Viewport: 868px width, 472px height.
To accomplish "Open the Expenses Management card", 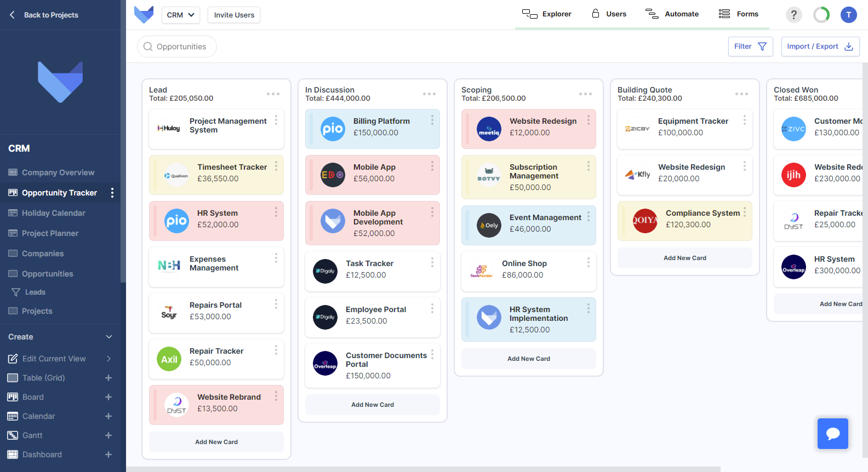I will click(216, 267).
